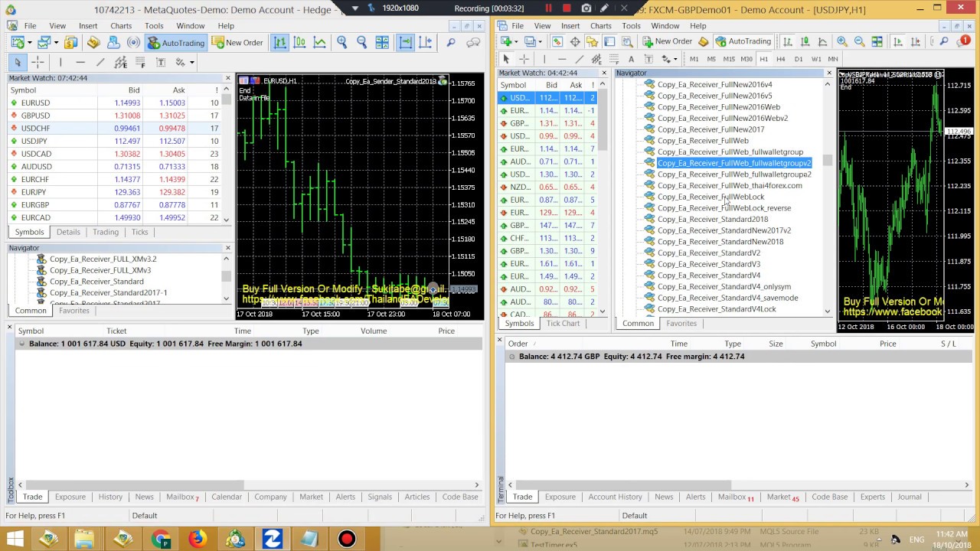The height and width of the screenshot is (551, 980).
Task: Select Copy_Ea_Receiver_FullWebLock in FXCM Navigator
Action: tap(710, 197)
